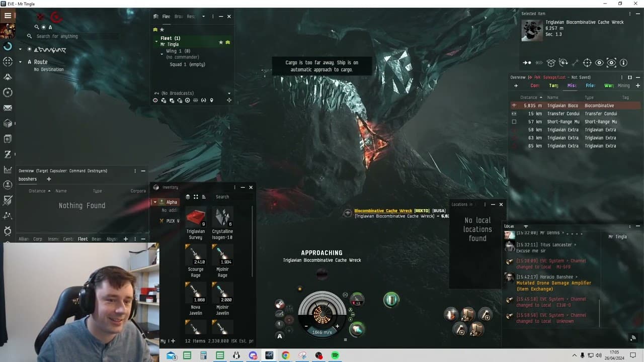The height and width of the screenshot is (362, 644).
Task: Select the booshers overview tab
Action: [28, 179]
